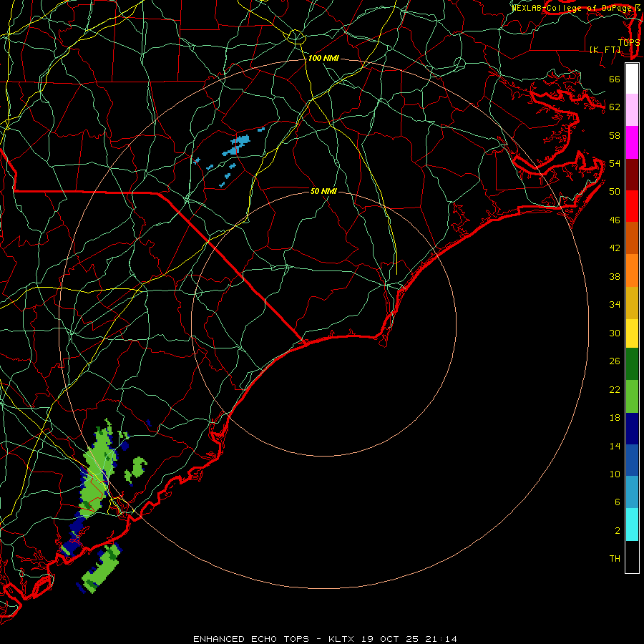Click the "100 NMI" range ring label
644x644 pixels.
coord(323,59)
